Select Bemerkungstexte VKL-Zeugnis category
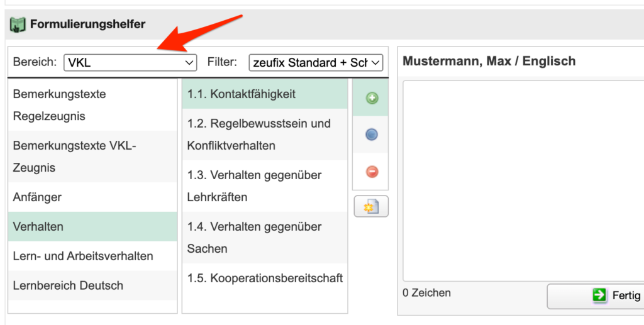The image size is (644, 325). 92,157
